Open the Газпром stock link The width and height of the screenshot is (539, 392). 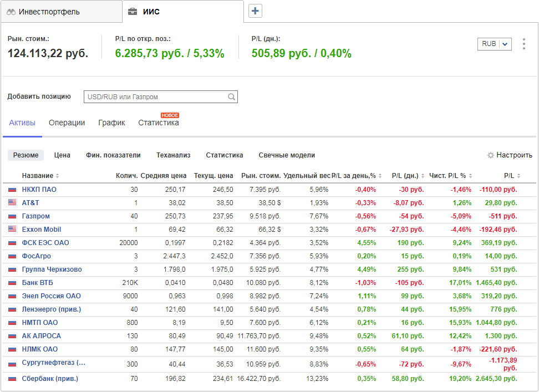35,216
